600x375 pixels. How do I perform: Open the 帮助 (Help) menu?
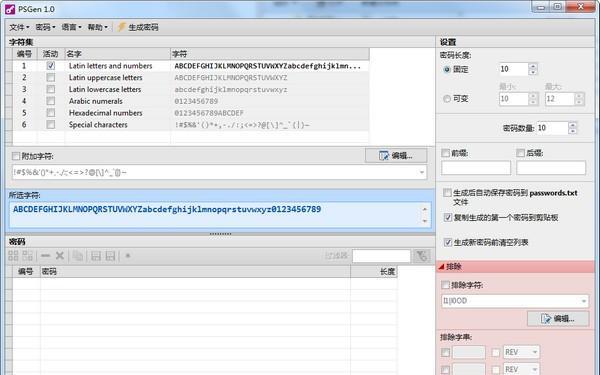pyautogui.click(x=97, y=27)
